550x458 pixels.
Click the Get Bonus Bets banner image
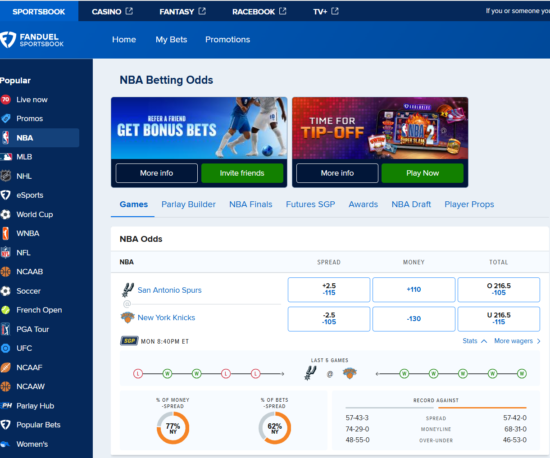[x=199, y=128]
